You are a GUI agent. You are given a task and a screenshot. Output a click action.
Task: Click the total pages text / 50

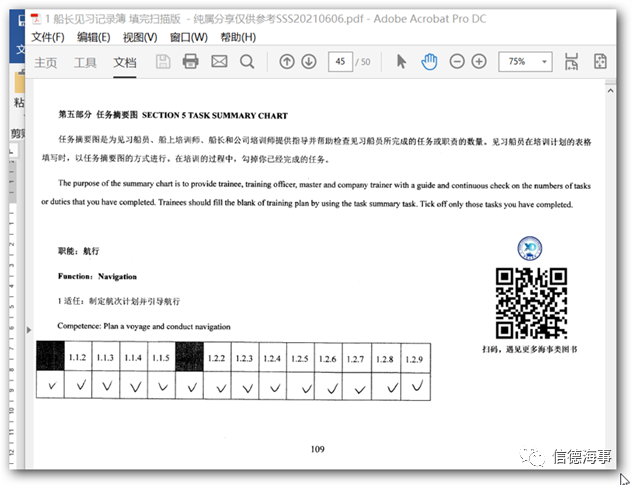click(x=363, y=62)
